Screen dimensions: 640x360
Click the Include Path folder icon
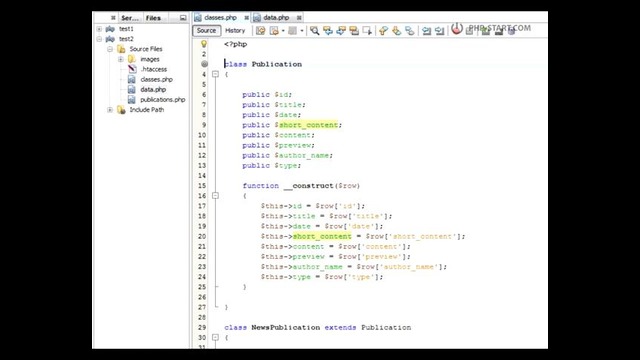121,110
